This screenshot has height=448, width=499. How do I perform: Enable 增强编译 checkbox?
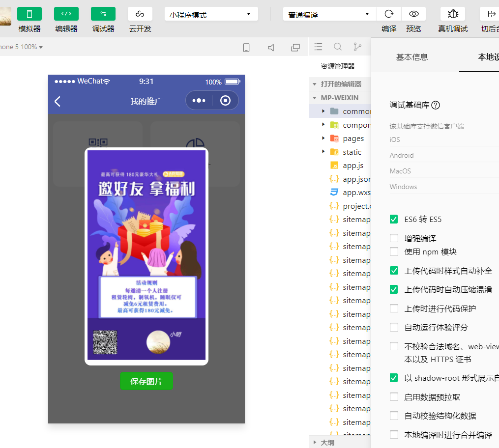[x=394, y=238]
